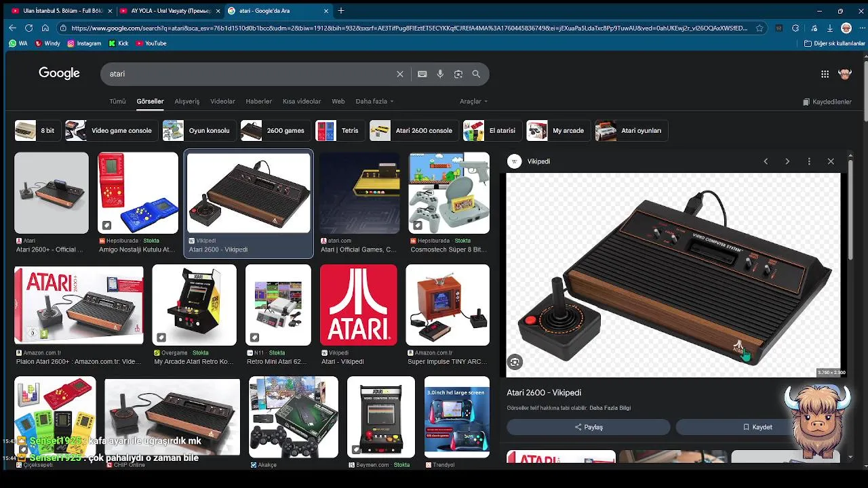Open the Instagram bookmark
This screenshot has height=488, width=868.
pos(84,43)
